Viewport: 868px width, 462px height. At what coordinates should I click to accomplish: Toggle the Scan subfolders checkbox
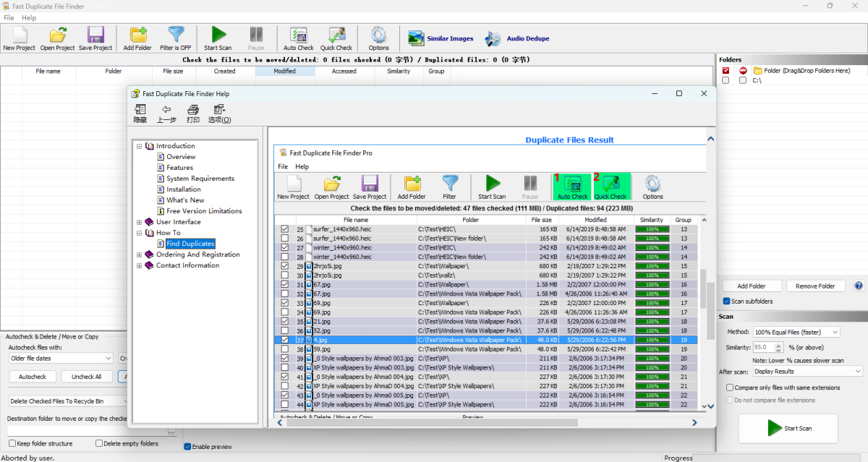pos(727,301)
